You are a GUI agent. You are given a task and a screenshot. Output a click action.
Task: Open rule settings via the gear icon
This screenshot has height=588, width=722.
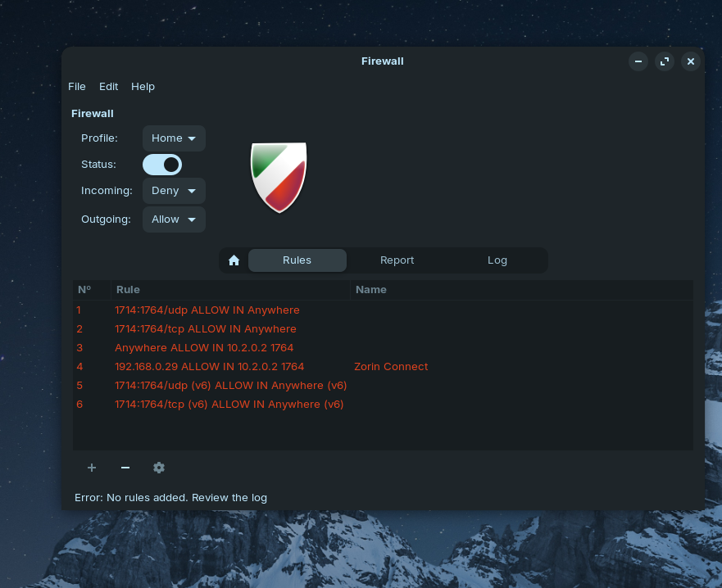[x=159, y=468]
